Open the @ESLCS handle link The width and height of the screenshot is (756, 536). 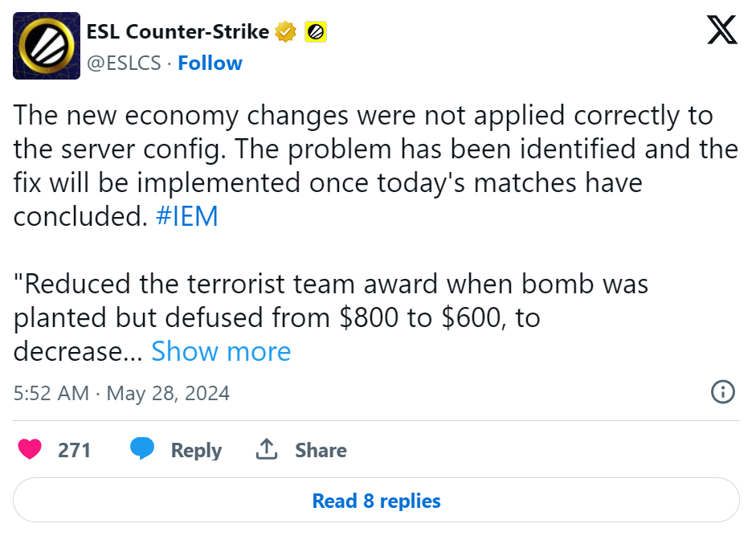click(125, 63)
